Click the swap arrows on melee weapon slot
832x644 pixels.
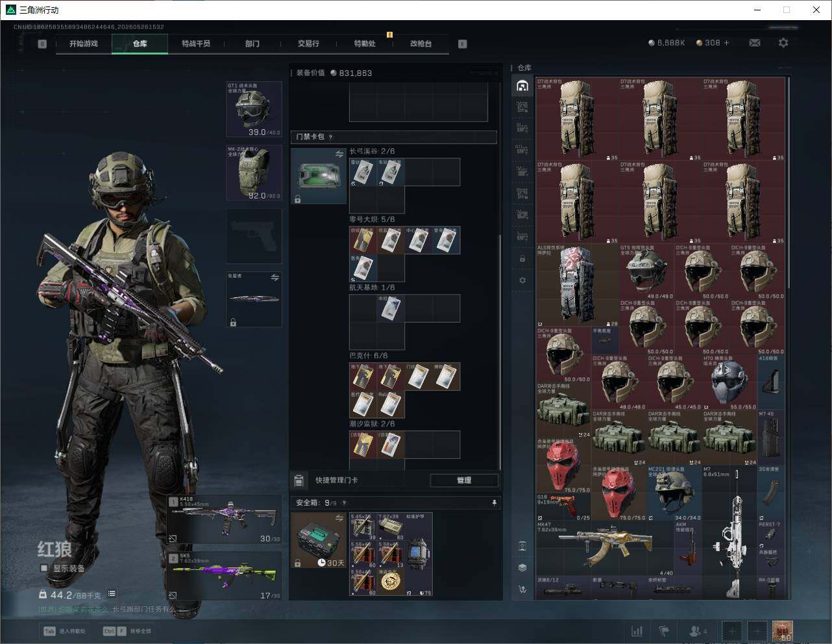[275, 277]
